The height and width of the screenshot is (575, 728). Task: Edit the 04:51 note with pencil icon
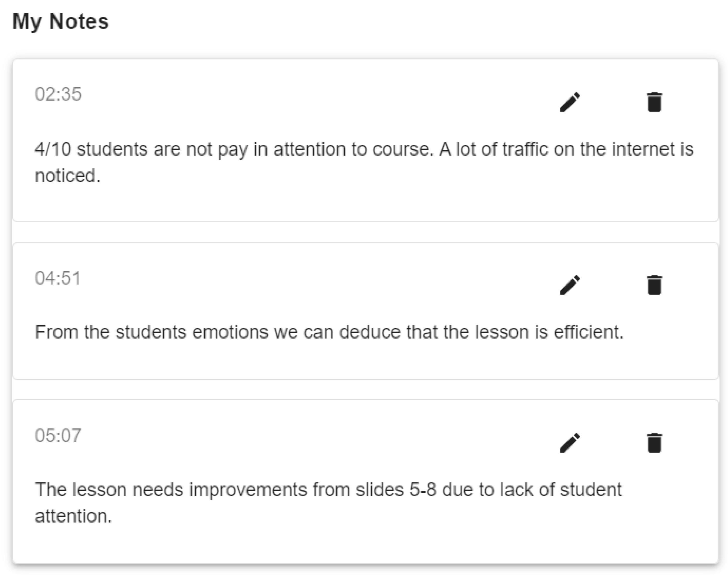click(x=570, y=285)
